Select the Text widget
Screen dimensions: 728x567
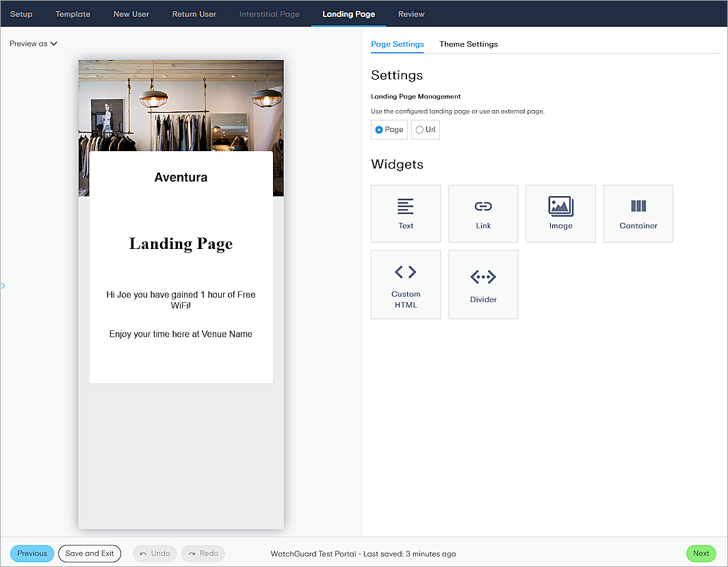click(x=406, y=213)
